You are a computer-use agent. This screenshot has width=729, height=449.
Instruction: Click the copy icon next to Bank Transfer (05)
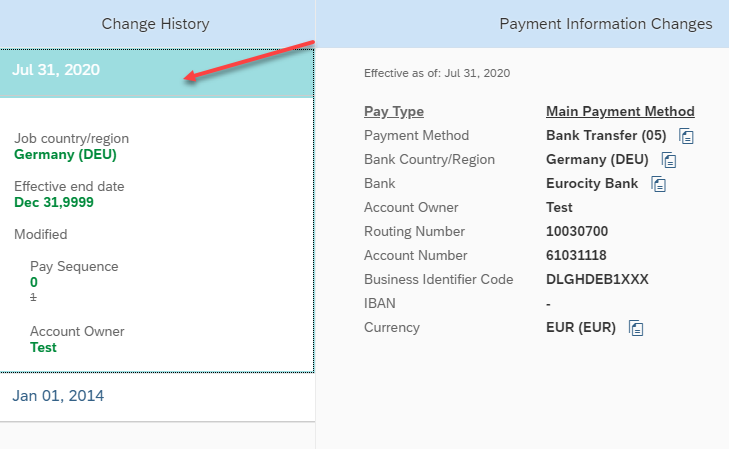[686, 136]
